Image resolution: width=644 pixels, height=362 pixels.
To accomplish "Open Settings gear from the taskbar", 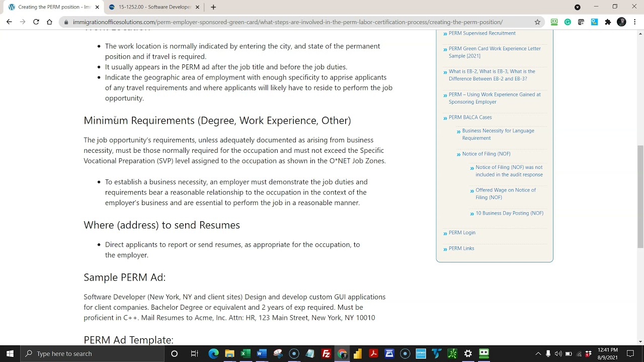I will click(468, 353).
